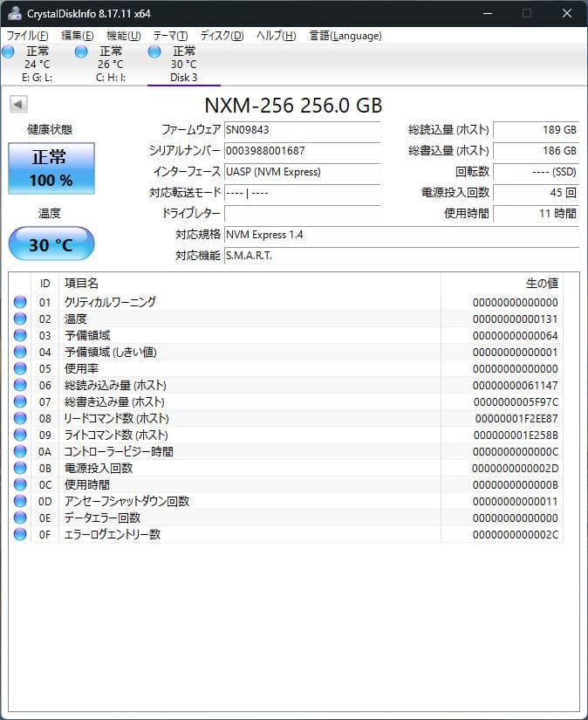Click the raw value 0000000061147

[x=515, y=385]
